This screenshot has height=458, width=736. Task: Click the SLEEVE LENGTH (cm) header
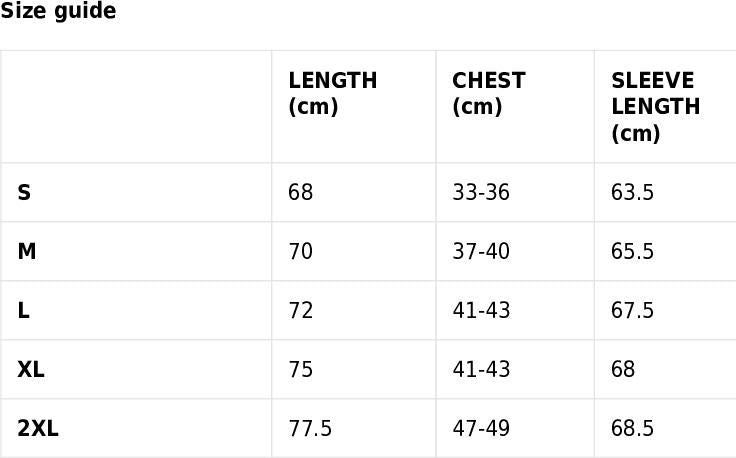click(x=655, y=106)
